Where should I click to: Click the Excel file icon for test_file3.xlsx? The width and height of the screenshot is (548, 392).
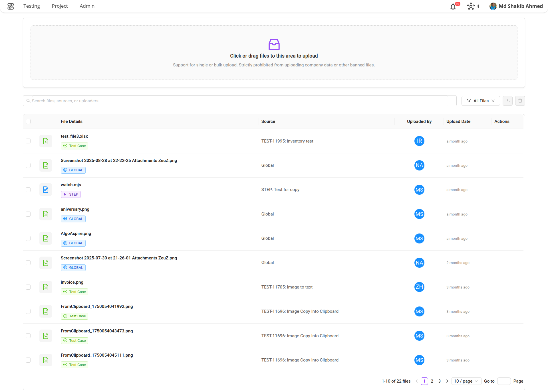coord(46,141)
